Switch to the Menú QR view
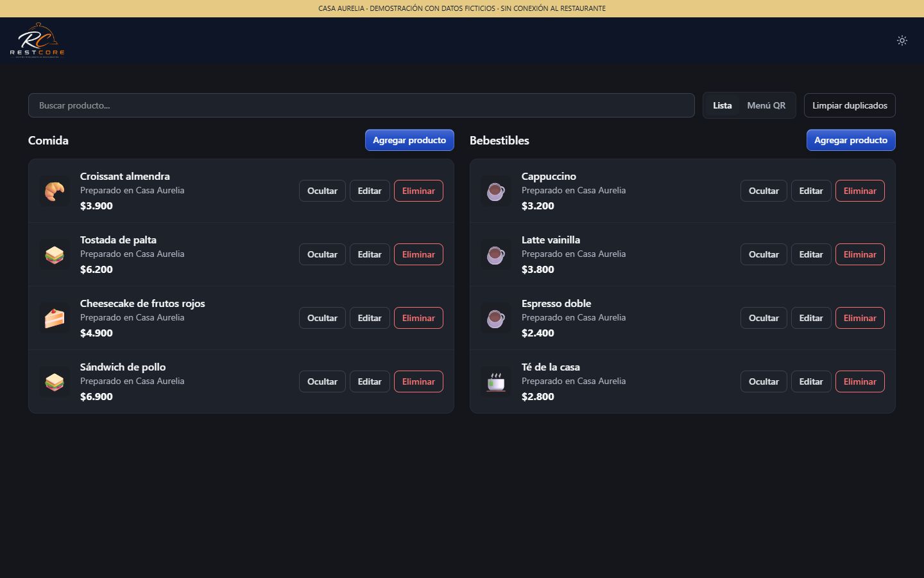Screen dimensions: 924x578 tap(766, 105)
